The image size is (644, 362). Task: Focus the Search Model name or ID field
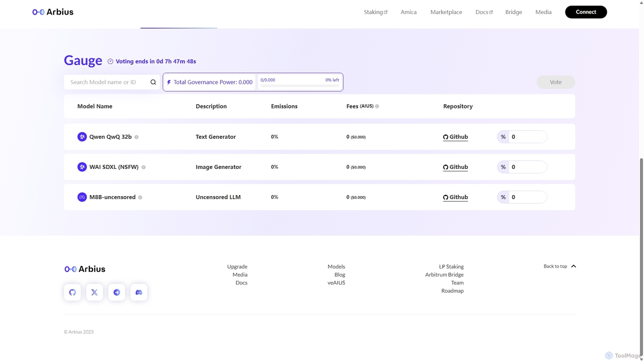click(112, 82)
